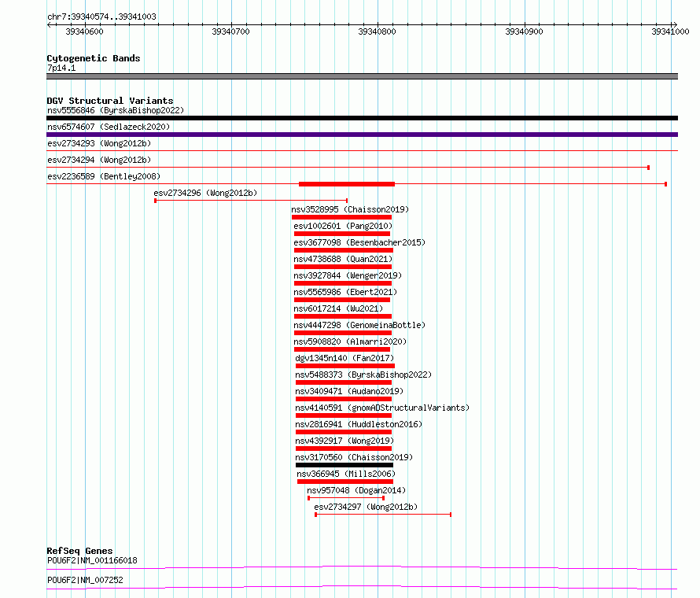This screenshot has height=598, width=700.
Task: Open variant nsv3409471 (Audano2019)
Action: (349, 391)
